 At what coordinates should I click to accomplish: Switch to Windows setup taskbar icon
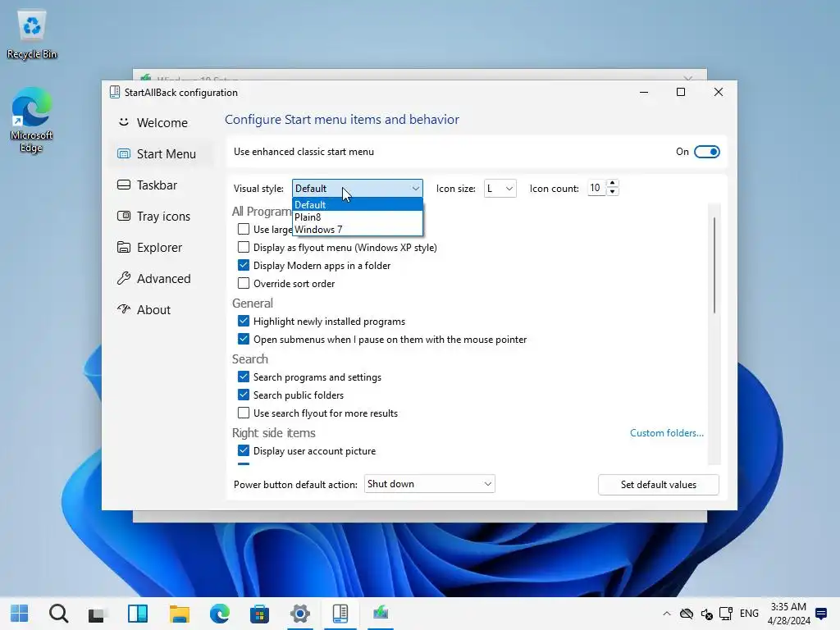click(x=381, y=614)
